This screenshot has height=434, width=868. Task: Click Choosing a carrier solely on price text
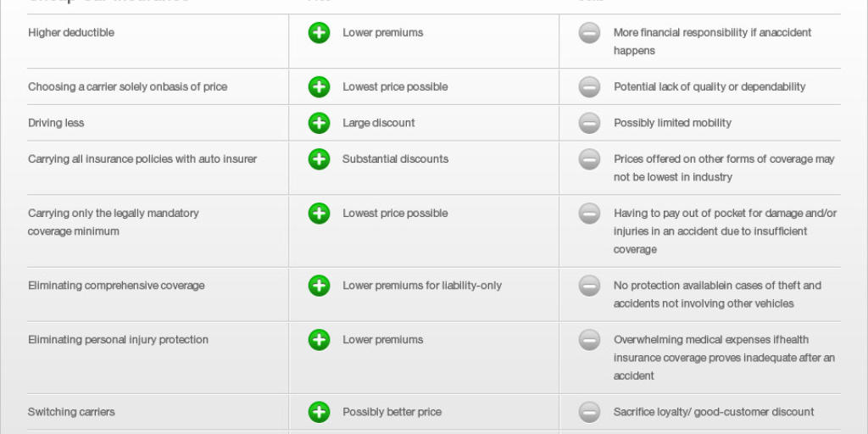click(127, 87)
